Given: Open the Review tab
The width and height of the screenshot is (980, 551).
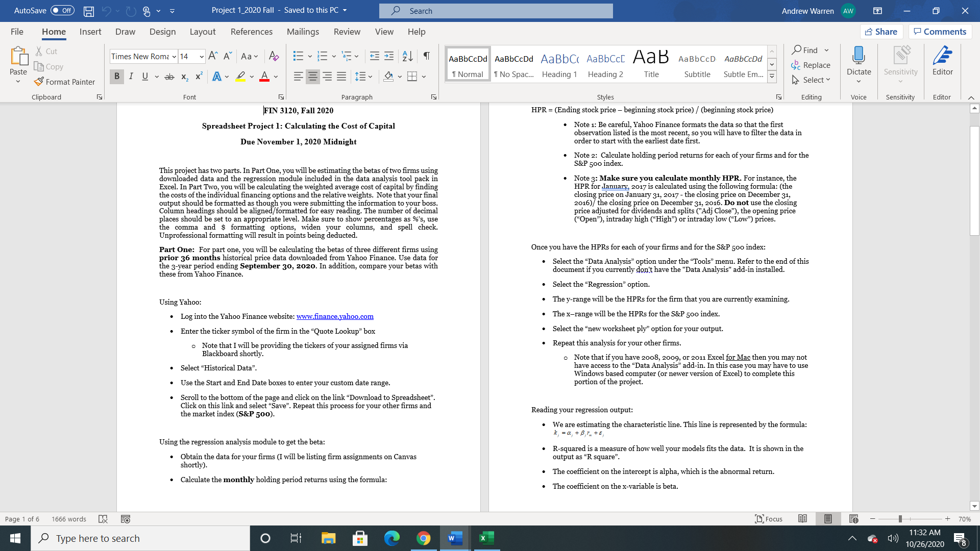Looking at the screenshot, I should tap(347, 32).
